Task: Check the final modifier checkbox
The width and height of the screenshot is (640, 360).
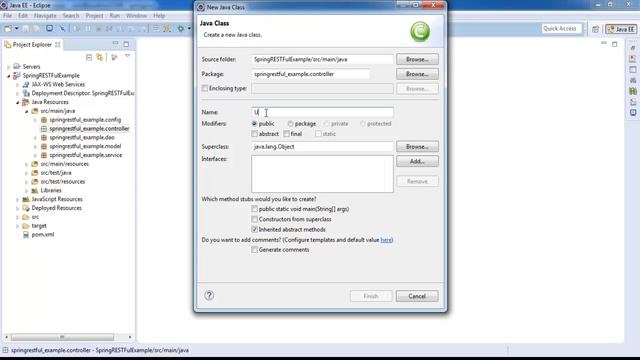Action: pyautogui.click(x=287, y=133)
